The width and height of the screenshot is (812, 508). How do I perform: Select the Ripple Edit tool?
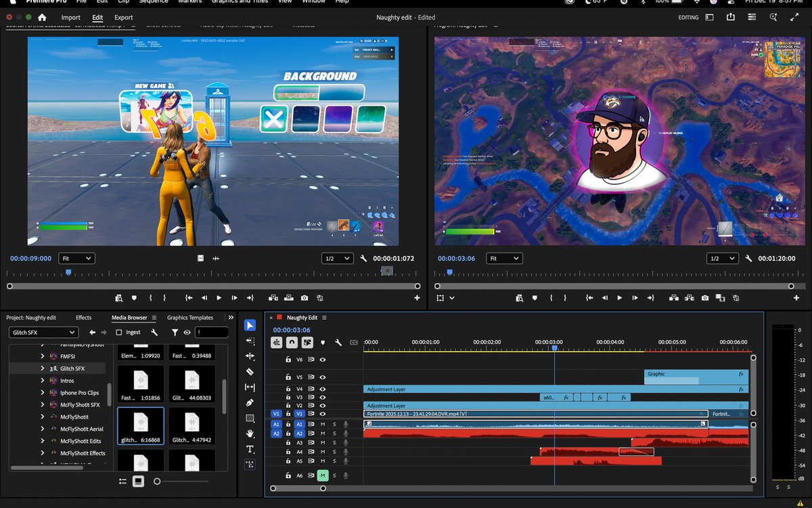[x=250, y=356]
